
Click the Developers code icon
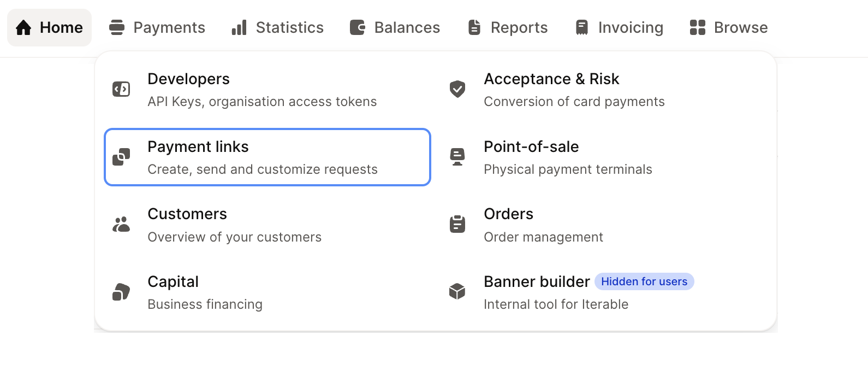click(x=121, y=89)
